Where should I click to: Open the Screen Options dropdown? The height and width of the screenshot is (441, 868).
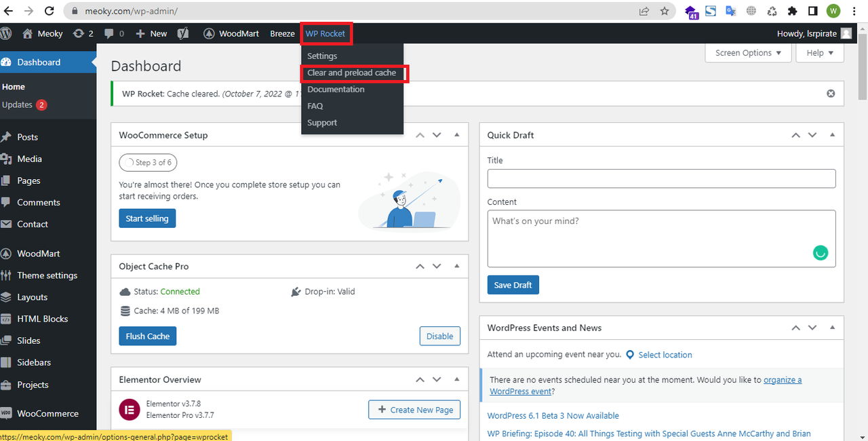[748, 53]
